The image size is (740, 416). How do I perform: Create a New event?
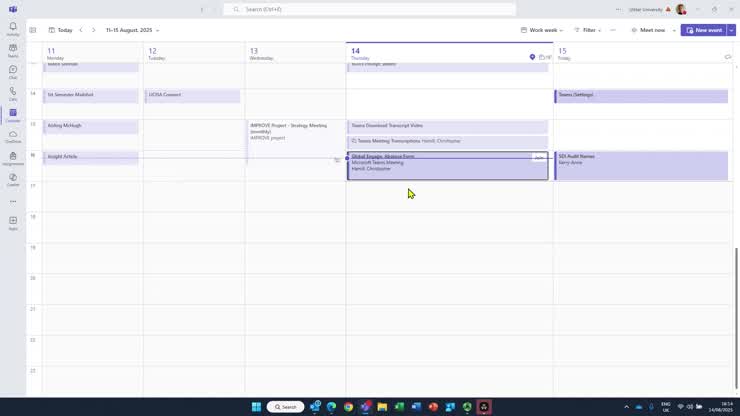click(704, 30)
